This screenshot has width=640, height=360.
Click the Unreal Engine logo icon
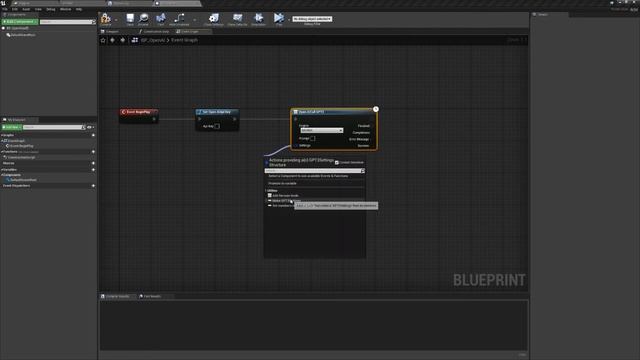3,3
